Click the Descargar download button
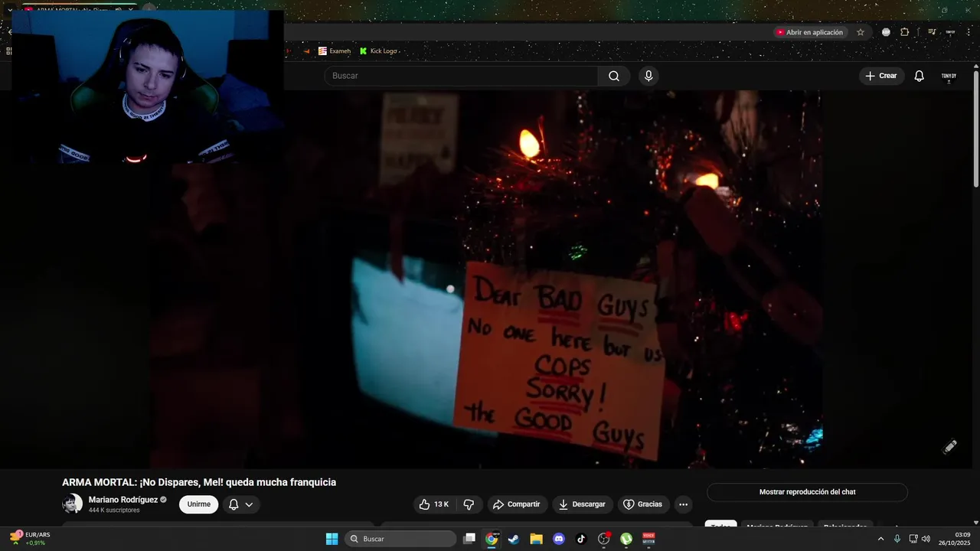980x551 pixels. click(582, 504)
